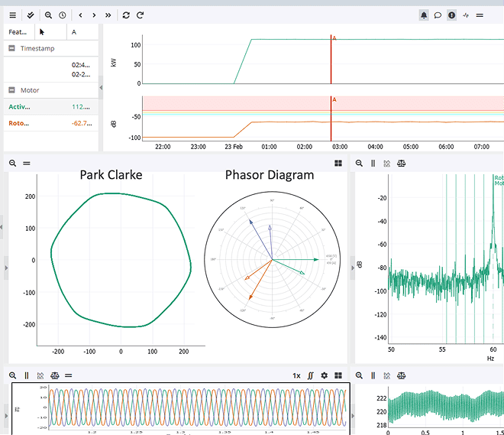Click the balance scale icon in waveform panel
Viewport: 504px width, 435px height.
(x=54, y=375)
